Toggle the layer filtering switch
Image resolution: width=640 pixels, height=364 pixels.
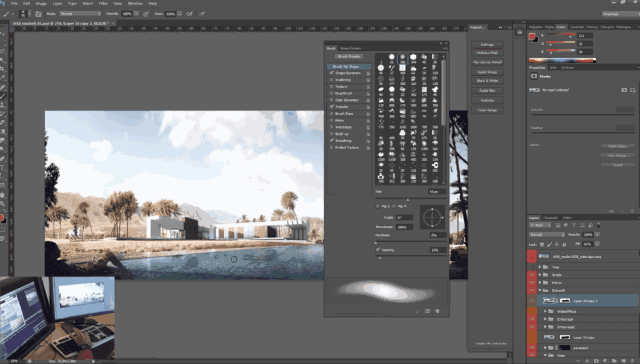[x=599, y=225]
